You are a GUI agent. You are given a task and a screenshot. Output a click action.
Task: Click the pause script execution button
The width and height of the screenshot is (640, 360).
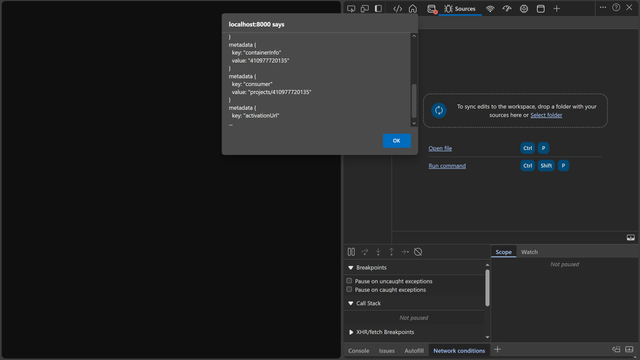pyautogui.click(x=351, y=252)
